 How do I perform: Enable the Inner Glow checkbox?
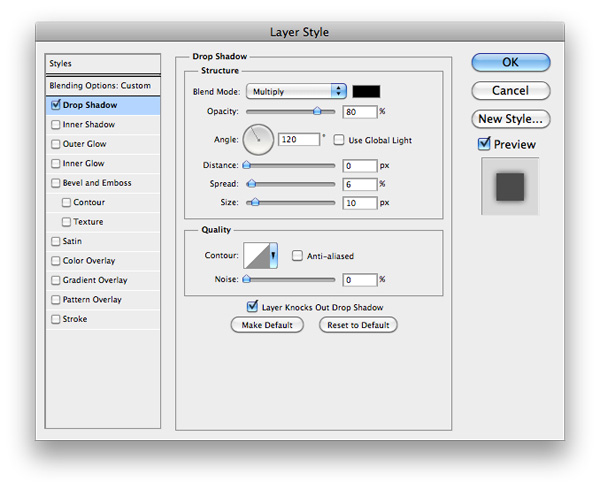coord(55,164)
